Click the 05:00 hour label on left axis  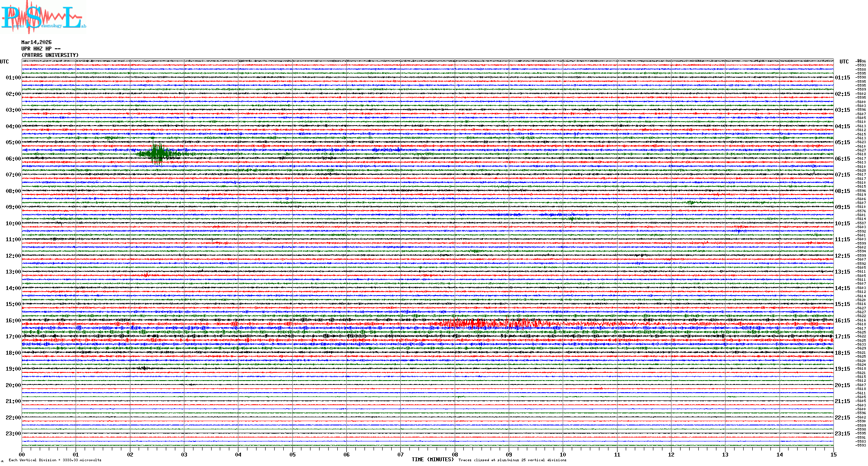click(x=13, y=142)
